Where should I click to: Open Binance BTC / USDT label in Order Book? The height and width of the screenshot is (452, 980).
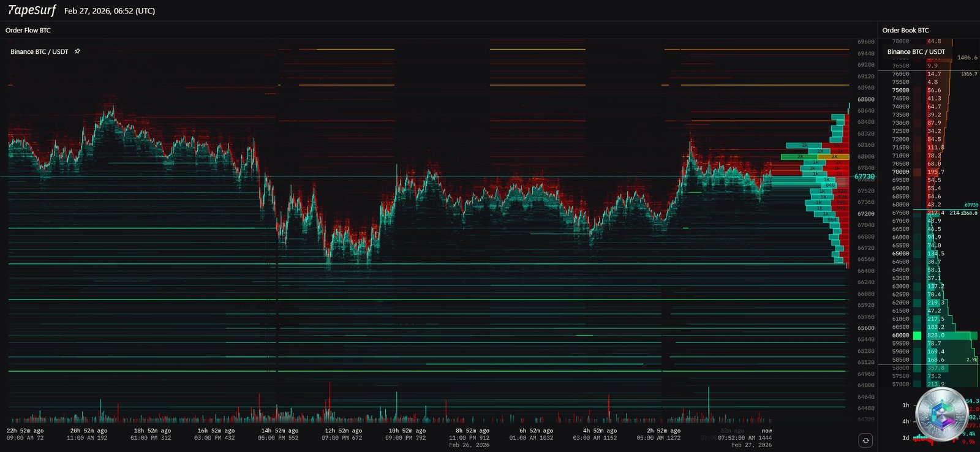(916, 51)
